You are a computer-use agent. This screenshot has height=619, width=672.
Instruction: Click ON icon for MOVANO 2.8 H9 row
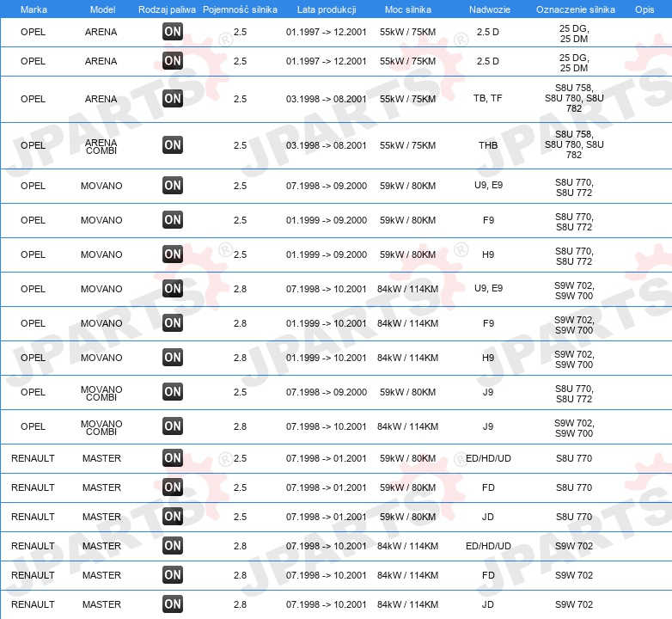click(x=173, y=357)
